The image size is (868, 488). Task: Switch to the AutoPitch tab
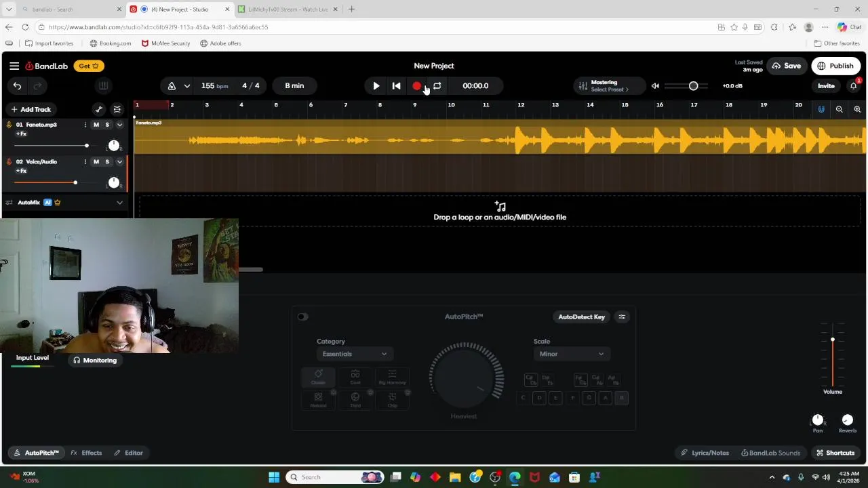[x=36, y=453]
